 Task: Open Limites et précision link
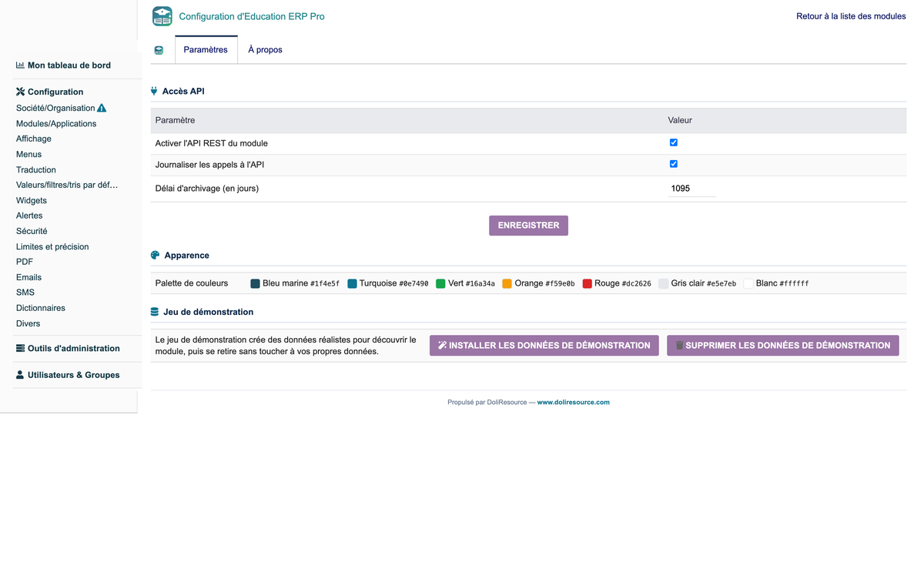click(x=52, y=246)
